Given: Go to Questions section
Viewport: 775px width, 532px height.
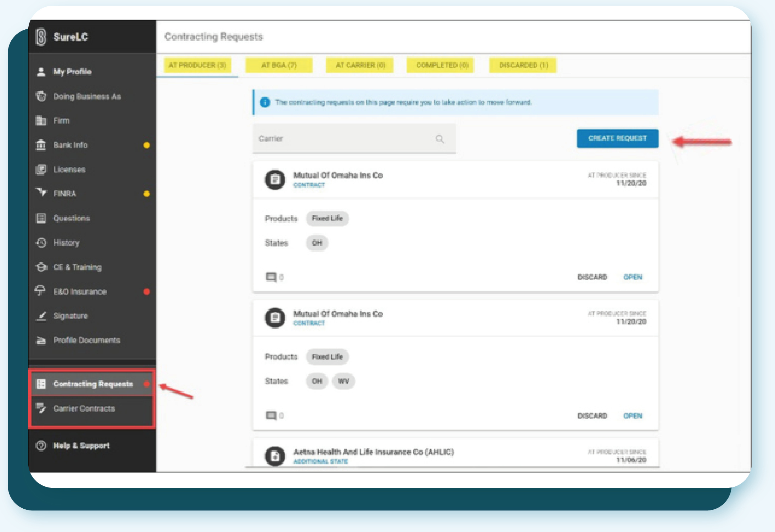Looking at the screenshot, I should [x=92, y=218].
